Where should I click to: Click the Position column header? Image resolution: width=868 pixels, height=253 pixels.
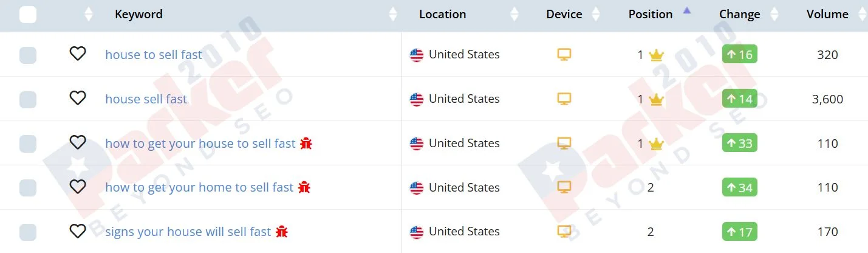coord(651,14)
